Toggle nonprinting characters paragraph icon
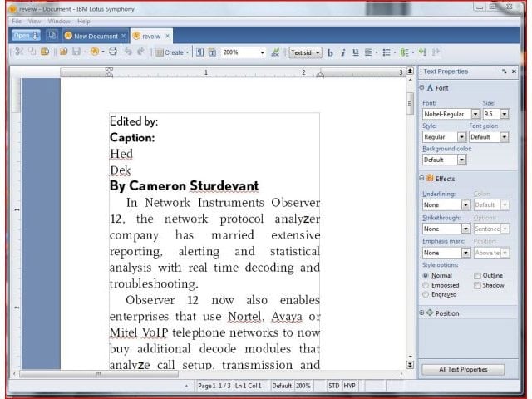This screenshot has height=399, width=532. [199, 52]
